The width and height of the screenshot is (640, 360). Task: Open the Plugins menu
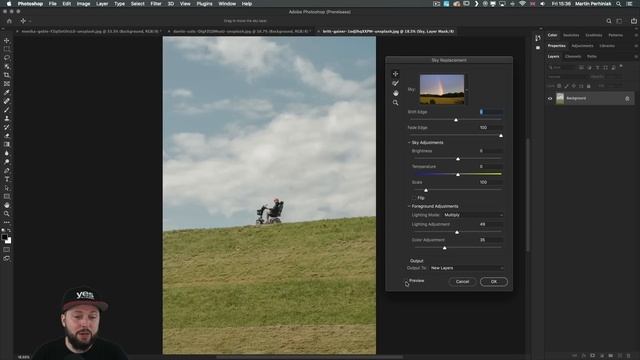point(204,4)
